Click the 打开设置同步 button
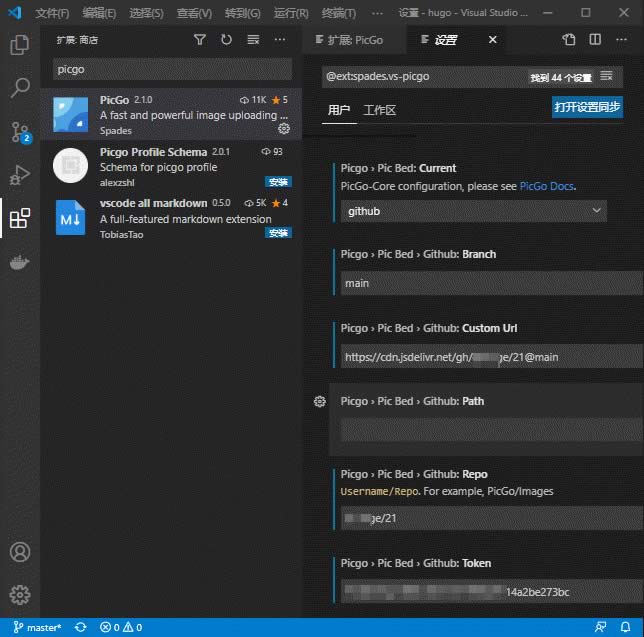Screen dimensions: 644x637 click(x=587, y=107)
